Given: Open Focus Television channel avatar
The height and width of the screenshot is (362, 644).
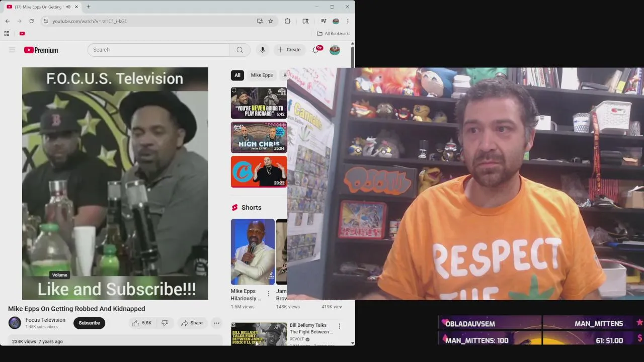Looking at the screenshot, I should 15,323.
